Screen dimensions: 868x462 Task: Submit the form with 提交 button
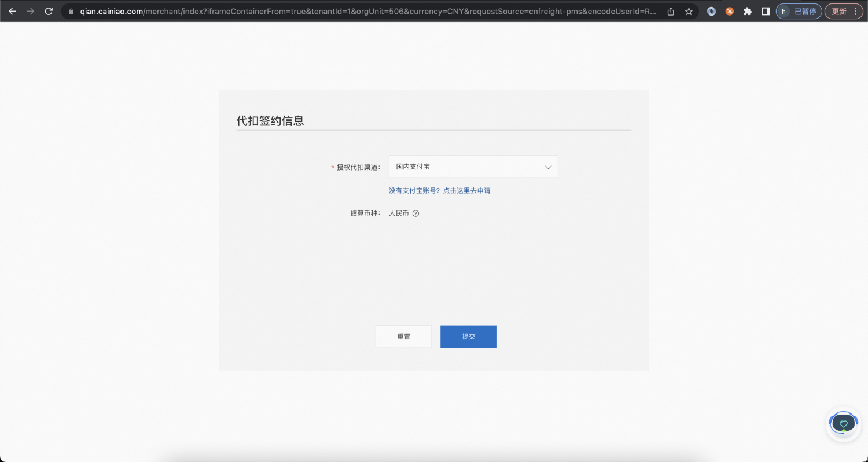[x=469, y=337]
